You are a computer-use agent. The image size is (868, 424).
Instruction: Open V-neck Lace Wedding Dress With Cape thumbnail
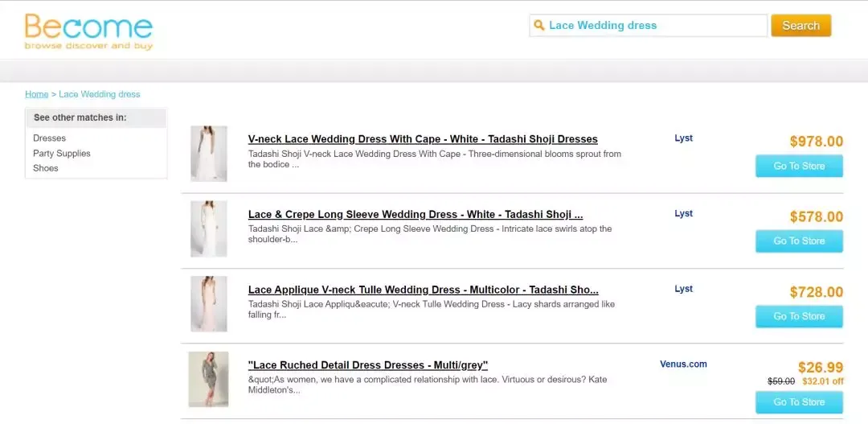pyautogui.click(x=209, y=154)
